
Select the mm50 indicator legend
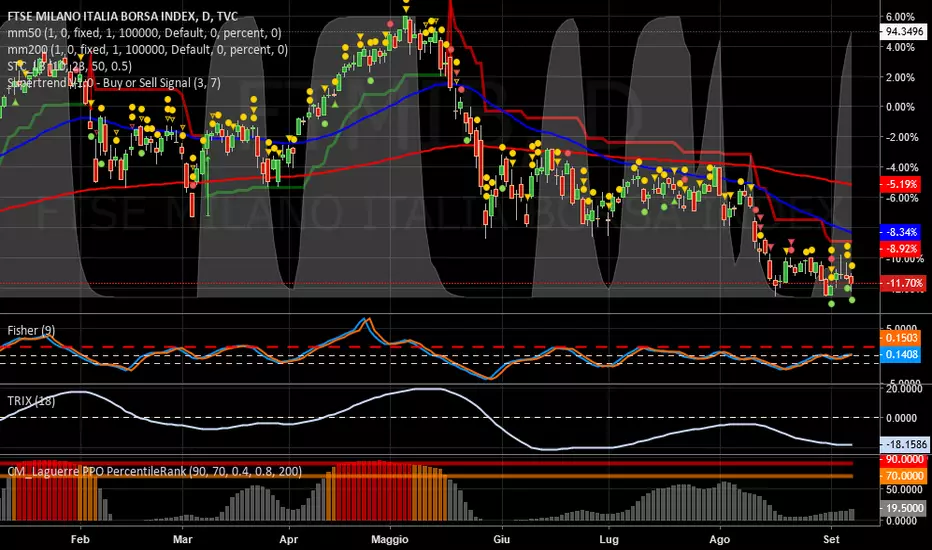144,33
